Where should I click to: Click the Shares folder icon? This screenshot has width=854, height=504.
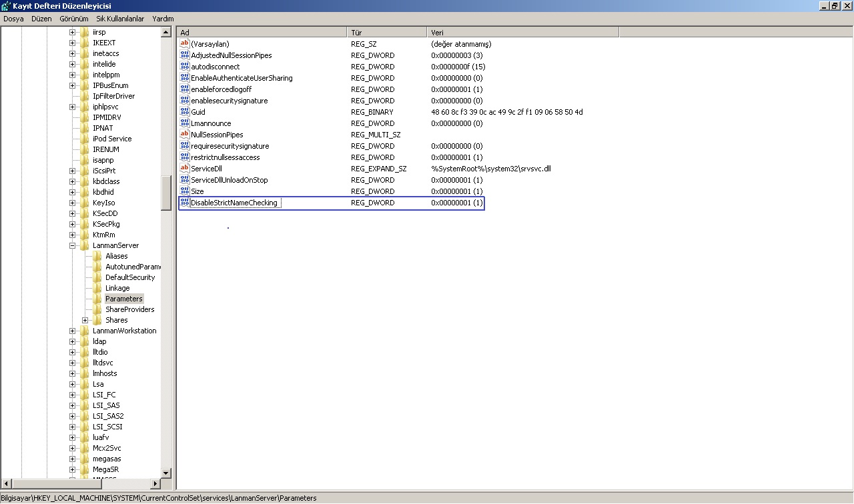[97, 320]
